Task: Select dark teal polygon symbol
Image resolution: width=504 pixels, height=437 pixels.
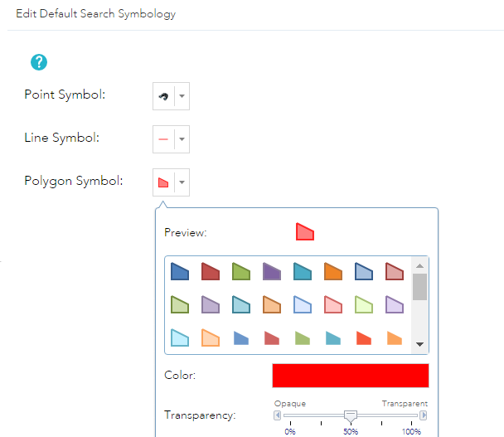Action: click(x=303, y=271)
